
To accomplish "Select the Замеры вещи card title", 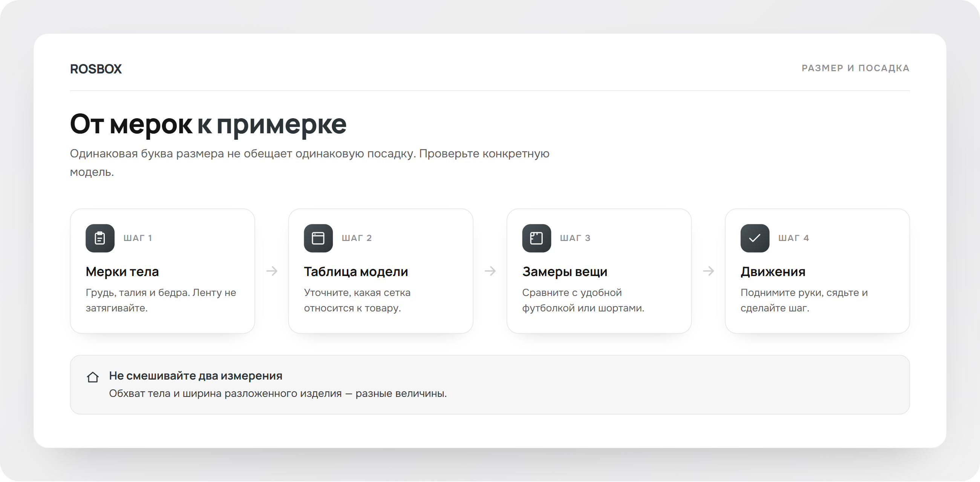I will [x=565, y=272].
